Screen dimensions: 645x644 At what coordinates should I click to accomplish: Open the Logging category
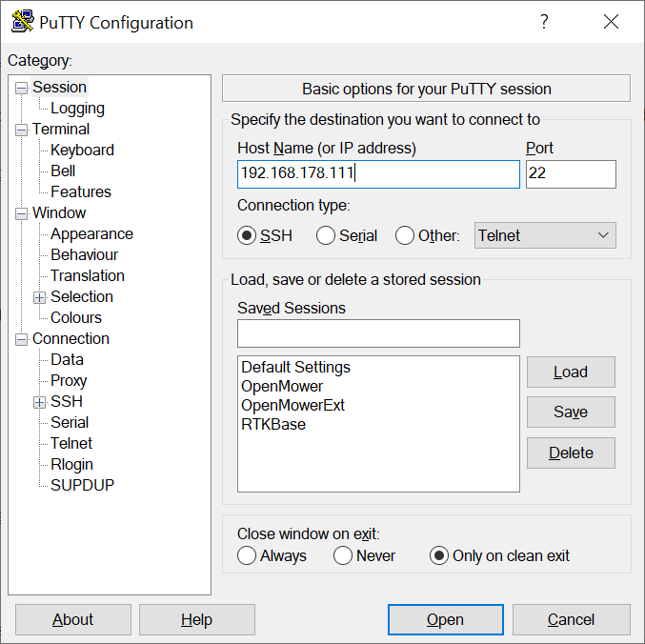(77, 109)
